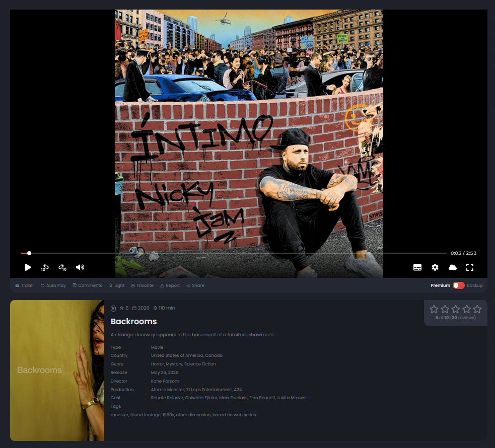Rate the movie with the fifth star
The image size is (495, 448).
coord(477,309)
